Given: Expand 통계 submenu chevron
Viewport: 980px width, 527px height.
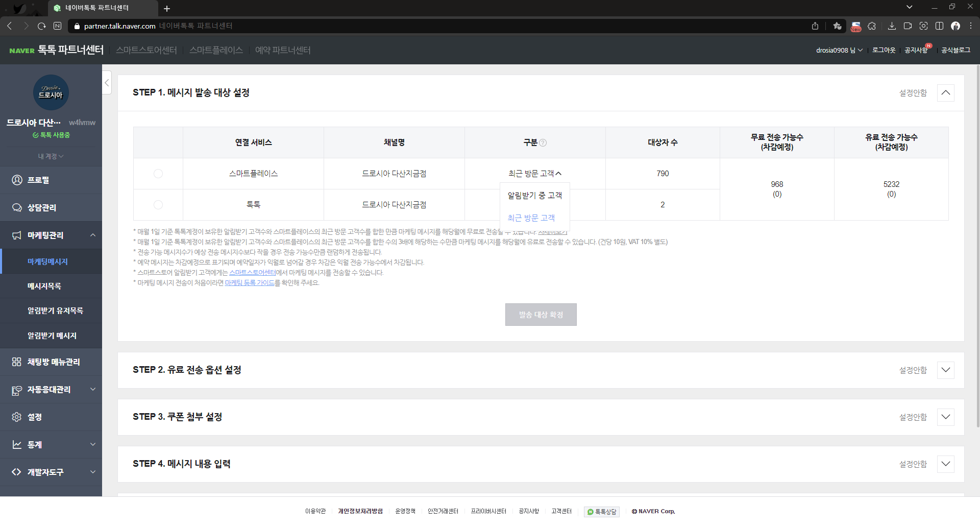Looking at the screenshot, I should tap(93, 444).
